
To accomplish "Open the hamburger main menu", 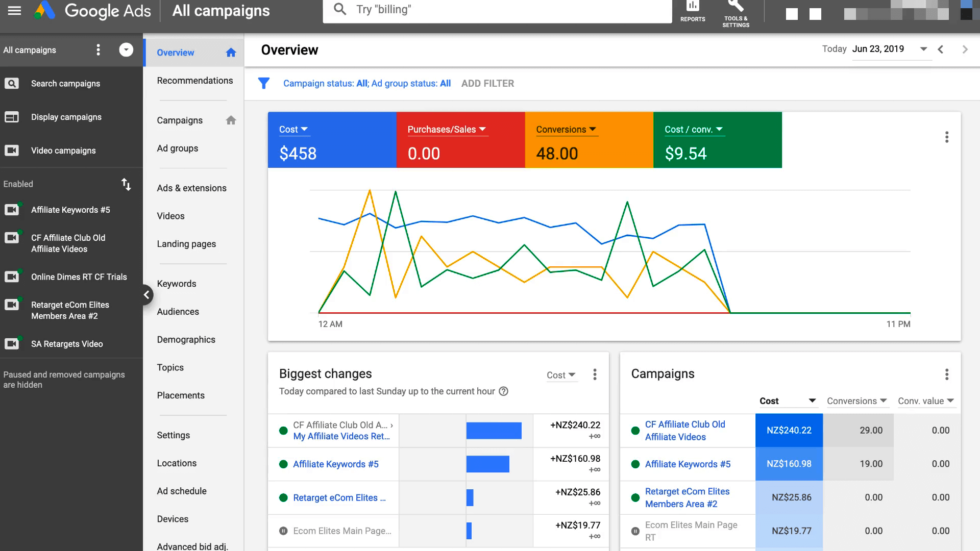I will 14,11.
